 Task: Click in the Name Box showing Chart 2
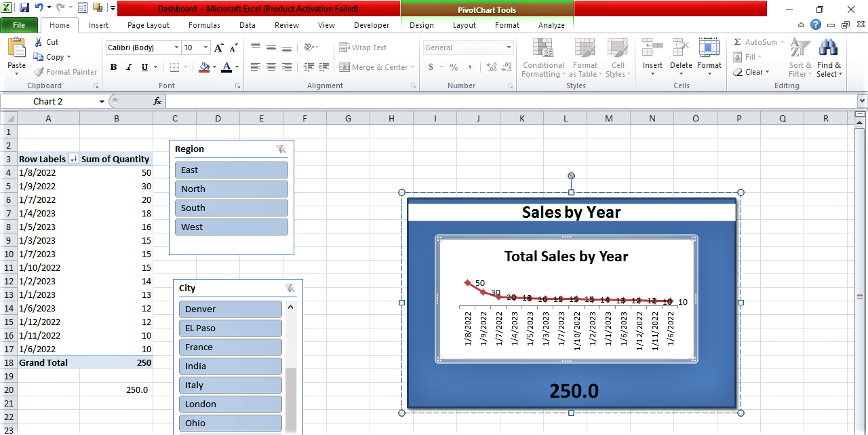click(x=48, y=101)
